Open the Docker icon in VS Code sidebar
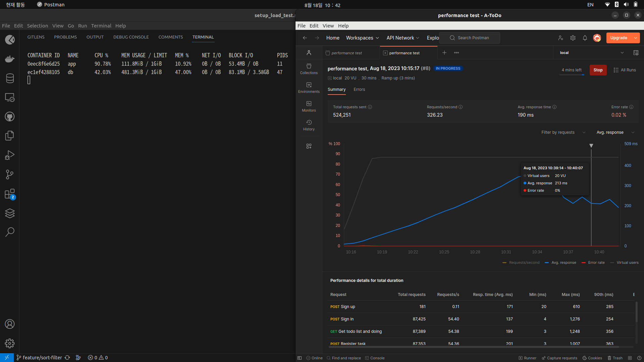 tap(10, 59)
